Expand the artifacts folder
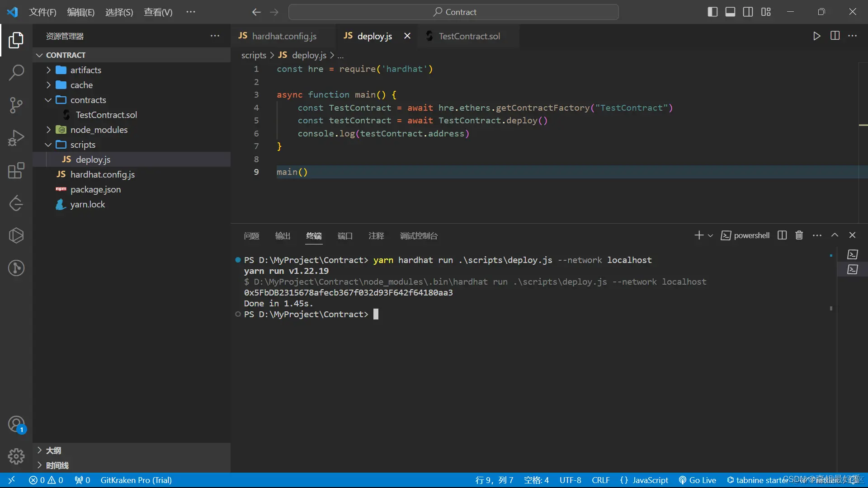 (x=85, y=70)
